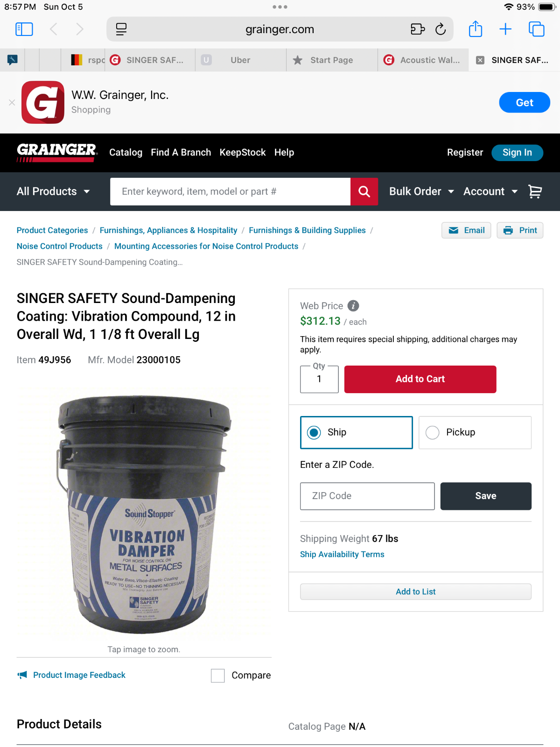The width and height of the screenshot is (560, 747).
Task: Expand the All Products dropdown
Action: 53,191
